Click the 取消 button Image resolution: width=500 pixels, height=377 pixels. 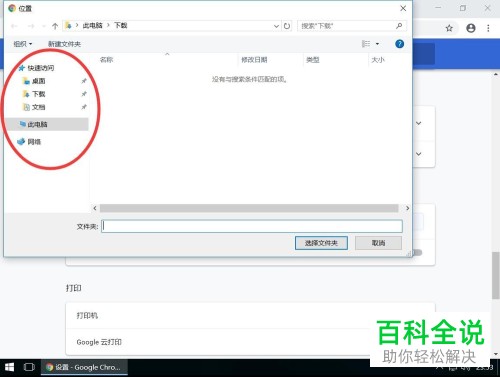(378, 243)
